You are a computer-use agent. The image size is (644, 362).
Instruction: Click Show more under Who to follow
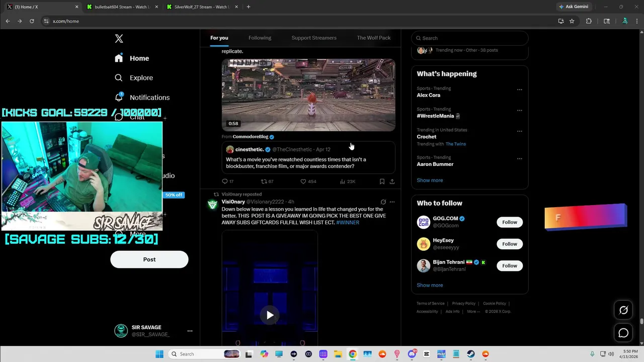(x=430, y=285)
